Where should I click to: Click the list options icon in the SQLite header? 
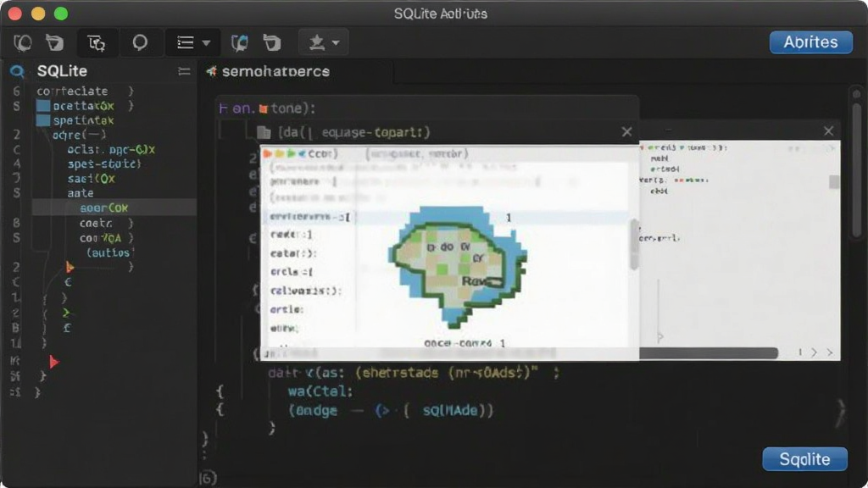(184, 71)
